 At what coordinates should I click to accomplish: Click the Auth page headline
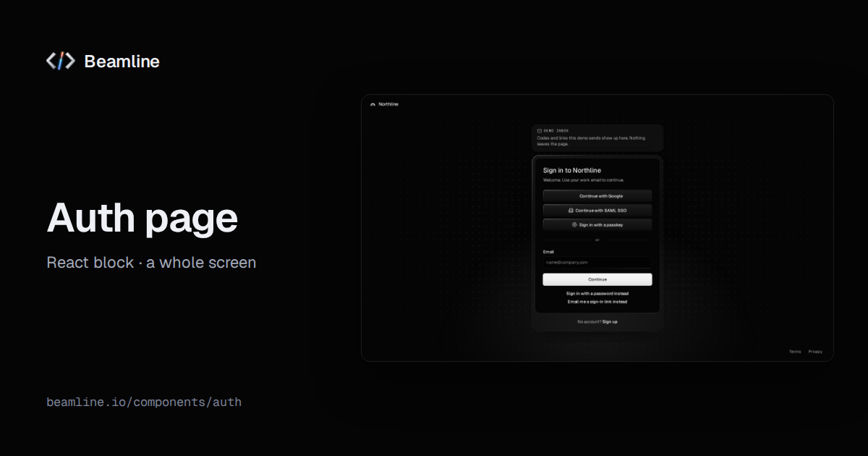point(142,217)
